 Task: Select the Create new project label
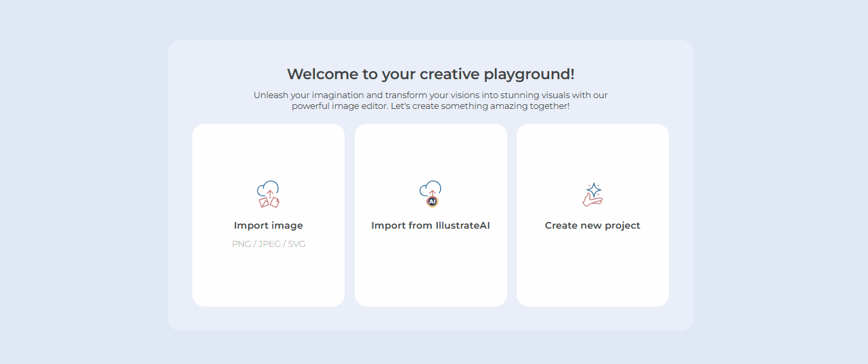tap(592, 225)
